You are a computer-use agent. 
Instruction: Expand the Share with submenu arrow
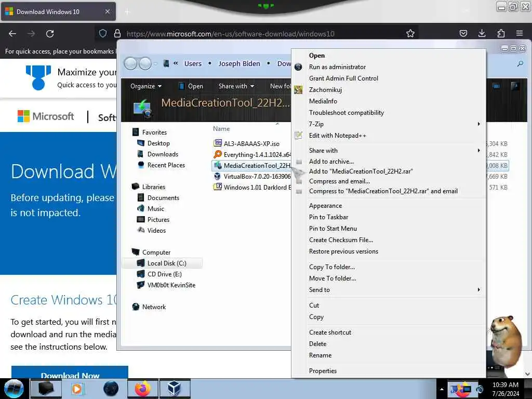[x=478, y=150]
